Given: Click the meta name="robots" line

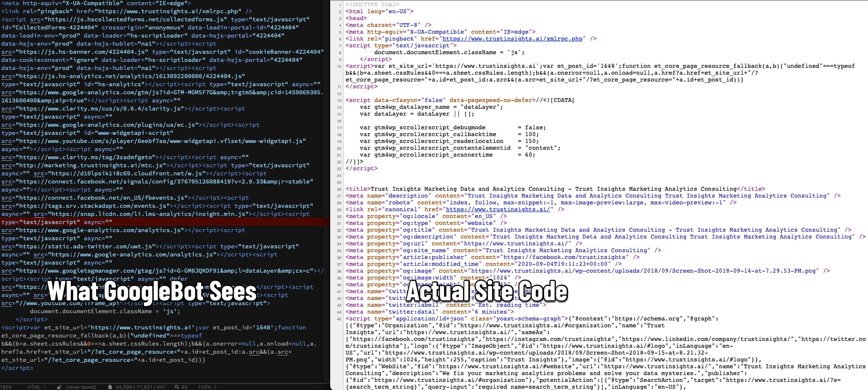Looking at the screenshot, I should click(541, 203).
